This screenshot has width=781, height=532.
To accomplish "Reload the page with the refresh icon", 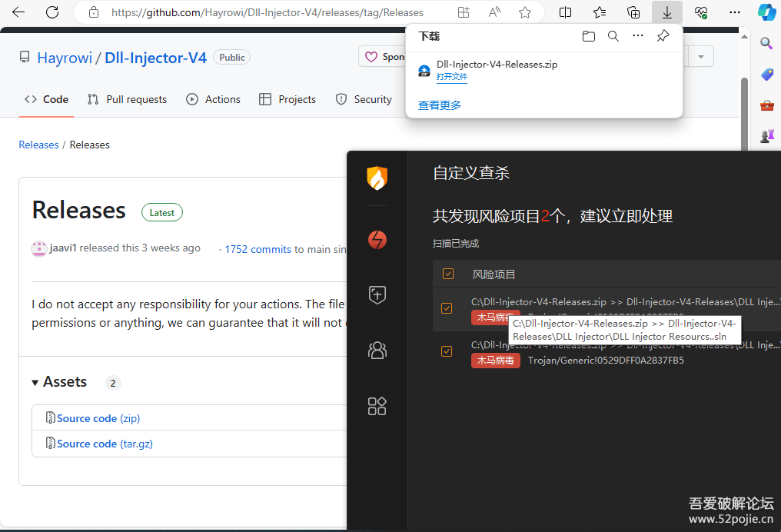I will pos(52,12).
